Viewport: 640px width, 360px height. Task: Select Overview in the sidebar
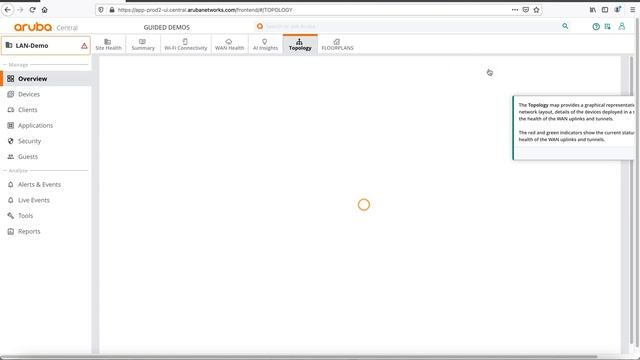point(46,78)
